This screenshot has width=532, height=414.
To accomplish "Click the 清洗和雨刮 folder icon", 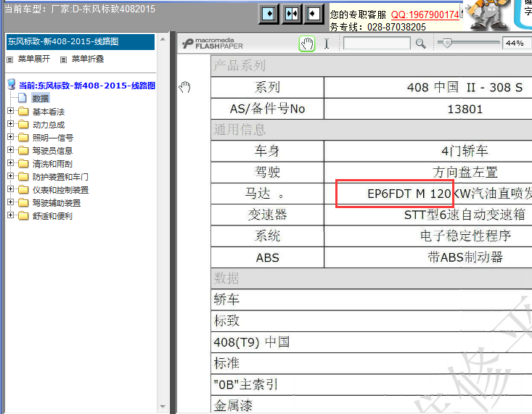I will [23, 163].
